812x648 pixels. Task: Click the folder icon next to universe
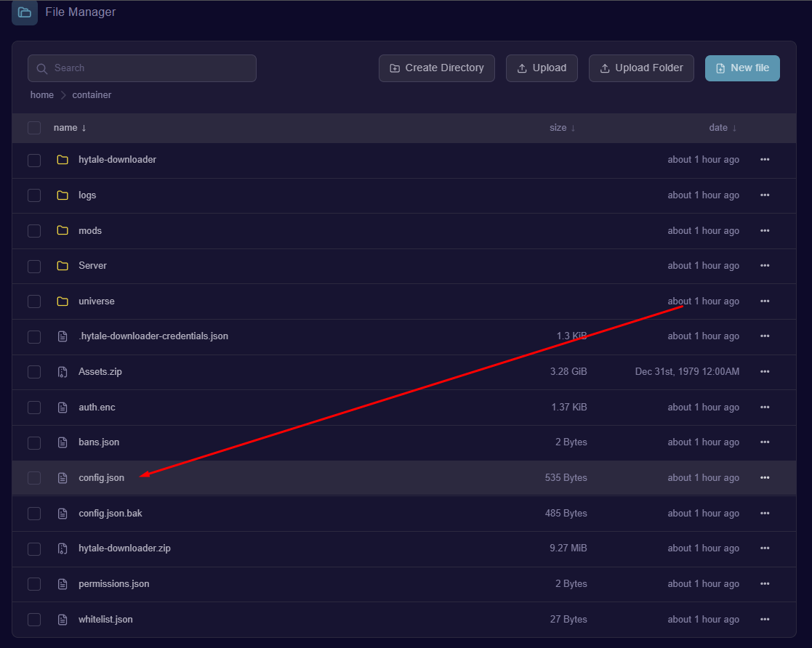(63, 301)
